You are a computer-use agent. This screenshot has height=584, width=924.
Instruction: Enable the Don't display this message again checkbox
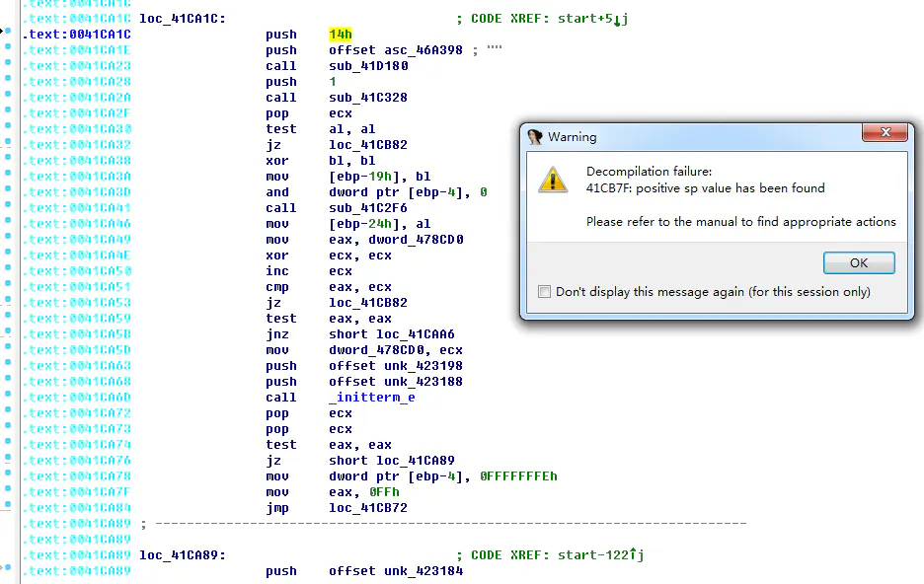[543, 292]
